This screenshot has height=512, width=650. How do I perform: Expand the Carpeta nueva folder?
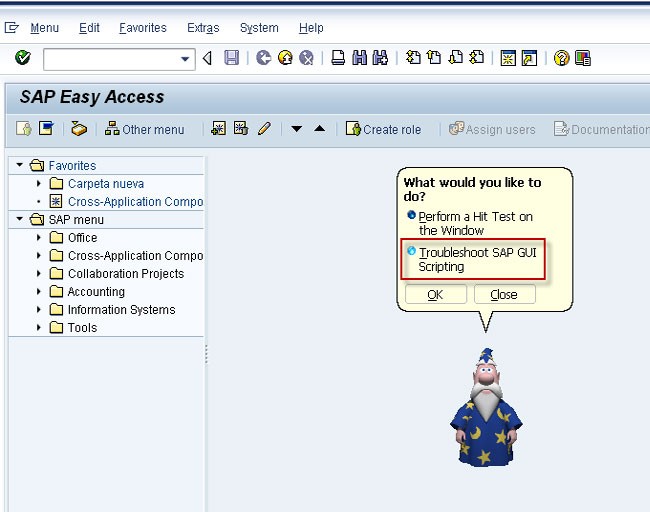(39, 183)
